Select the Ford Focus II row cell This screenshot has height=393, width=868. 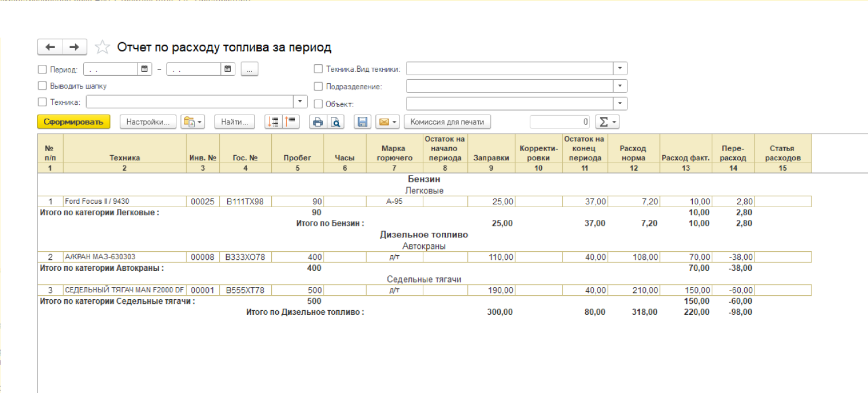point(124,201)
